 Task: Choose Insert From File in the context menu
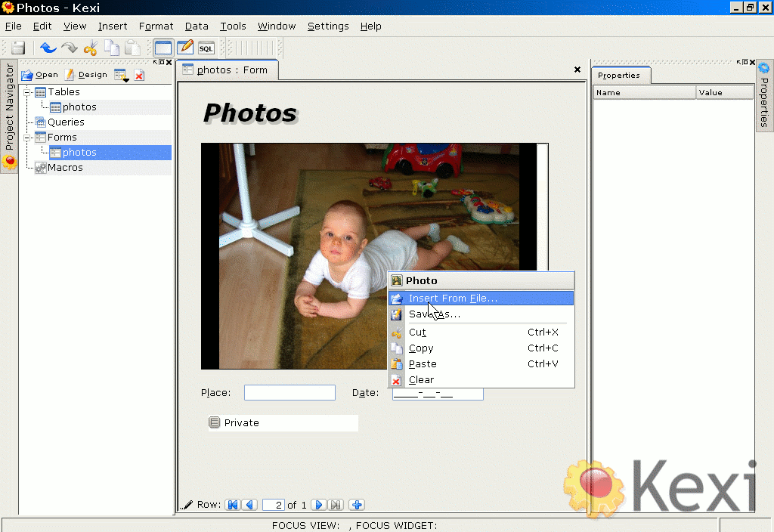coord(453,298)
